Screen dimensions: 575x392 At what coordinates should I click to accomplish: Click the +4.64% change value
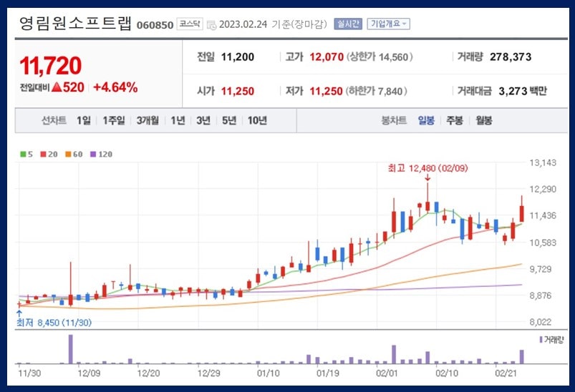tap(115, 87)
